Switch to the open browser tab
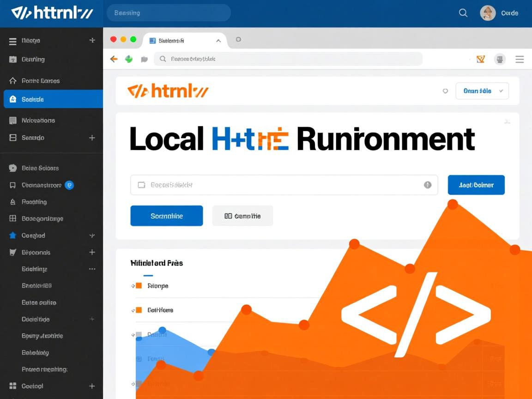 point(185,41)
